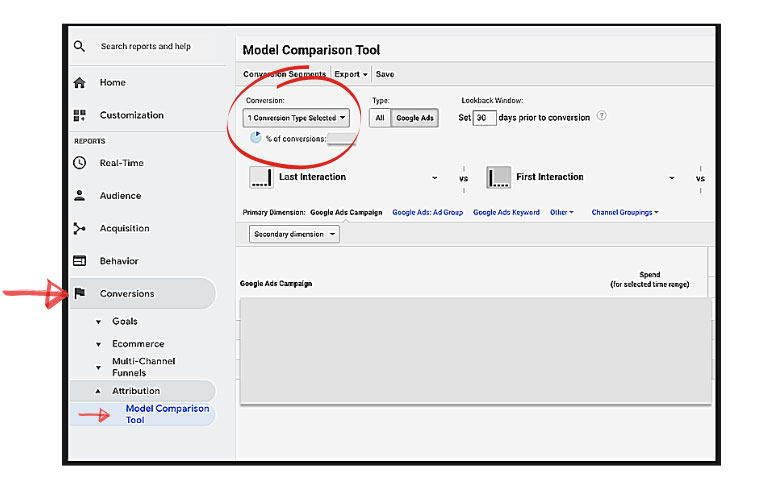Image resolution: width=773 pixels, height=484 pixels.
Task: Select the All type toggle
Action: tap(379, 118)
